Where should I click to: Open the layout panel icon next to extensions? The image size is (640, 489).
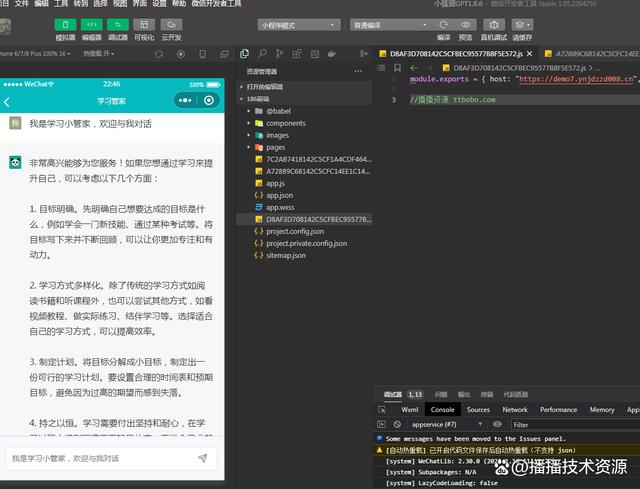(315, 53)
